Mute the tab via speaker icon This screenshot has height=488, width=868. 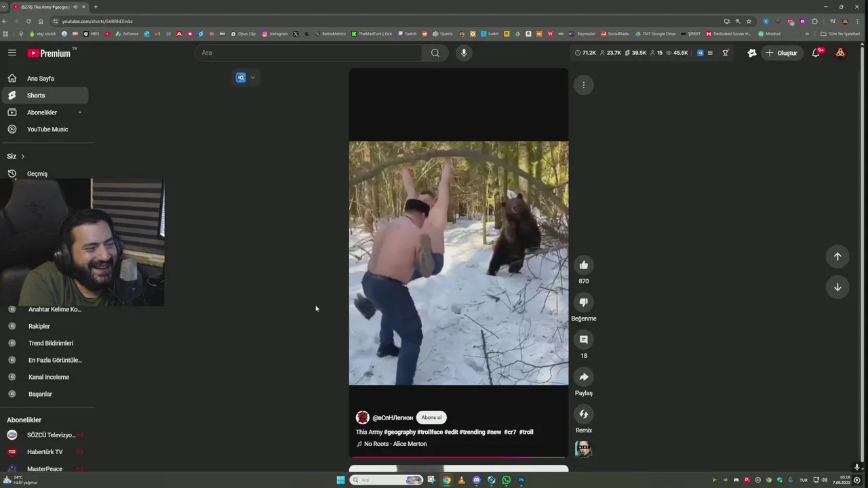(x=75, y=7)
